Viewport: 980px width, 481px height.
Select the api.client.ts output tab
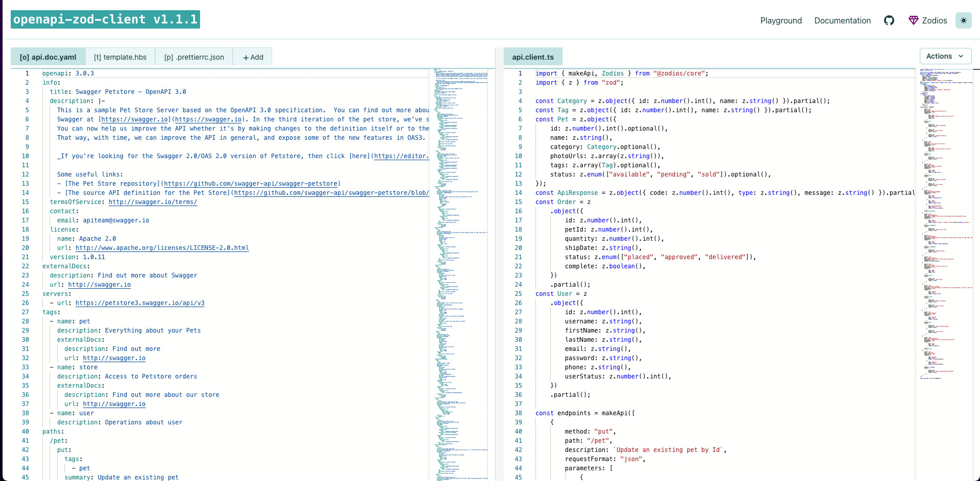[x=532, y=57]
